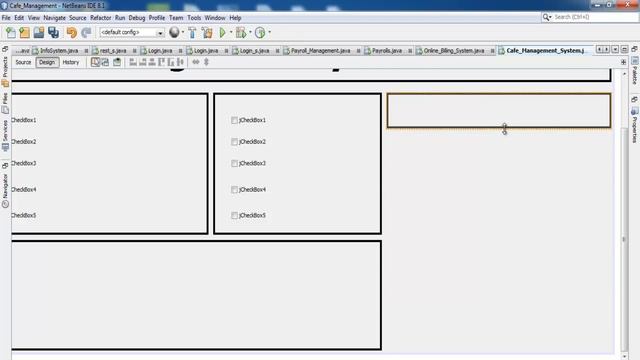Screen dimensions: 640x360
Task: Tick jCheckBox3 in the middle panel
Action: coord(234,163)
